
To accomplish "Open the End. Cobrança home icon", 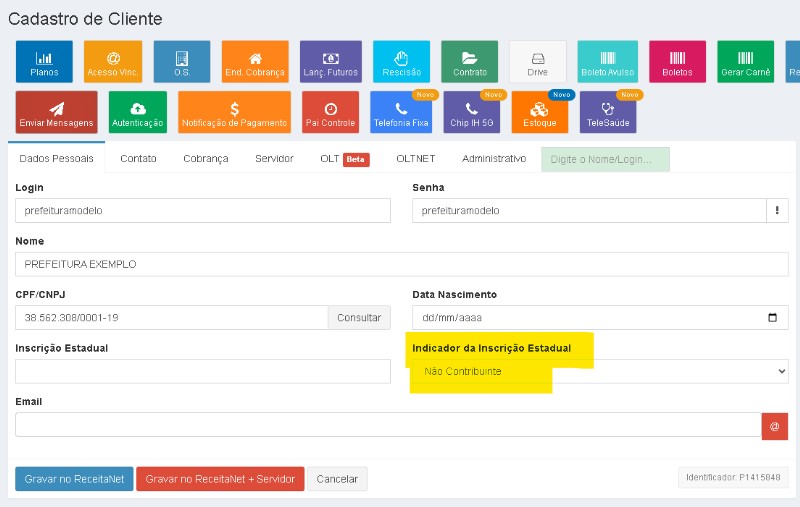I will tap(255, 62).
